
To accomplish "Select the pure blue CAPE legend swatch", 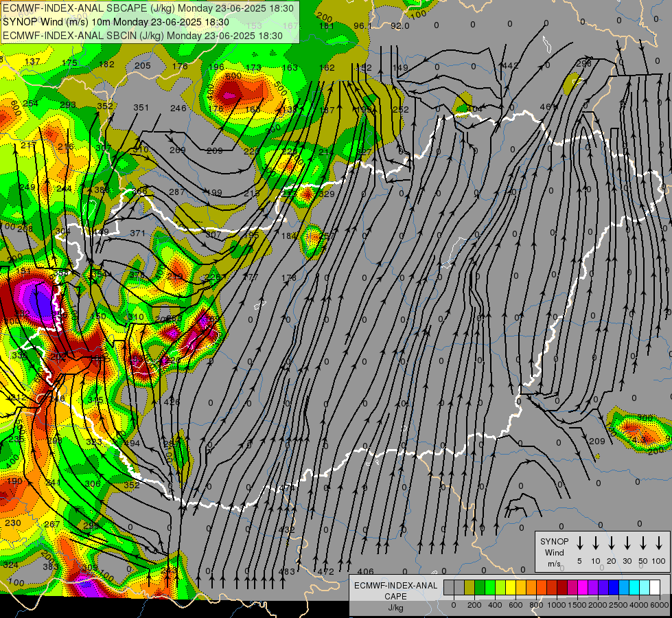I will point(613,587).
